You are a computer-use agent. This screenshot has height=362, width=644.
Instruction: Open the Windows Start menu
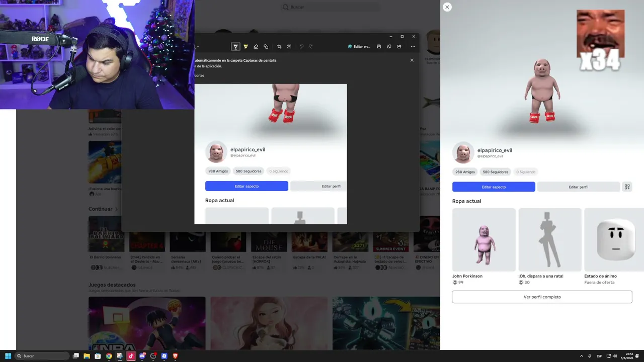8,356
